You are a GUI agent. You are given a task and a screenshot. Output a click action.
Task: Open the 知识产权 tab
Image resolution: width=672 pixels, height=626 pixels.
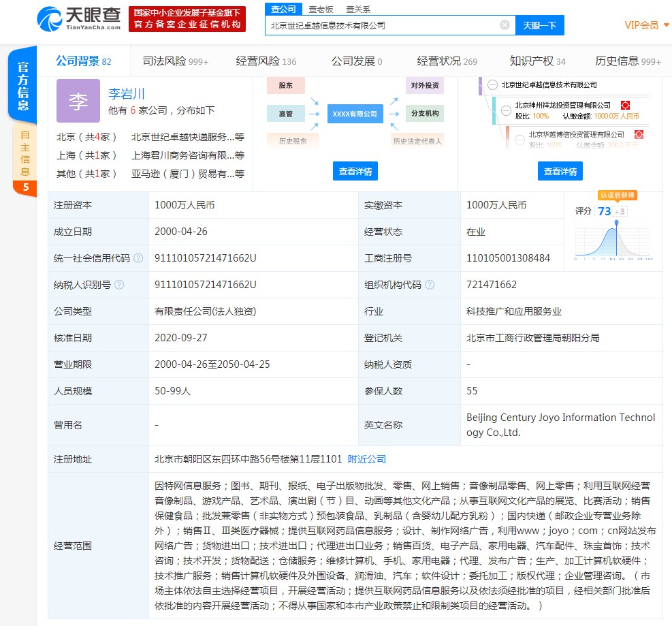(537, 61)
